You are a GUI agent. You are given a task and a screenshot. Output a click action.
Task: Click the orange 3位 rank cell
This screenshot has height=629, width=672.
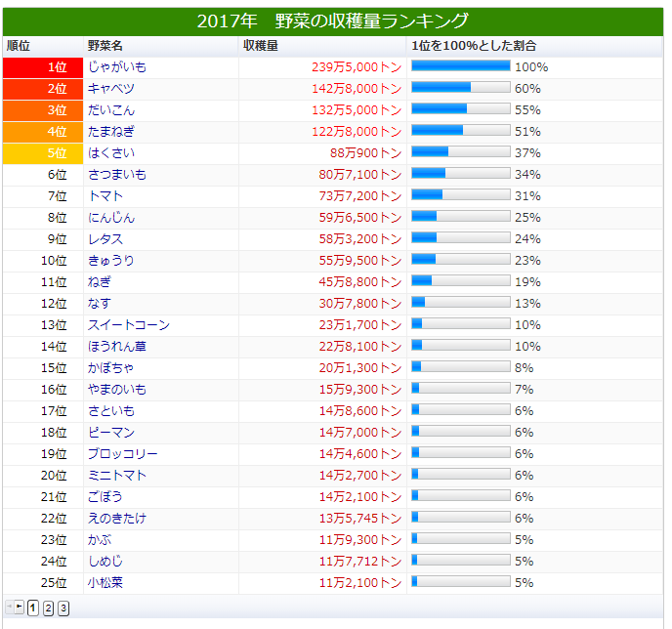coord(42,110)
